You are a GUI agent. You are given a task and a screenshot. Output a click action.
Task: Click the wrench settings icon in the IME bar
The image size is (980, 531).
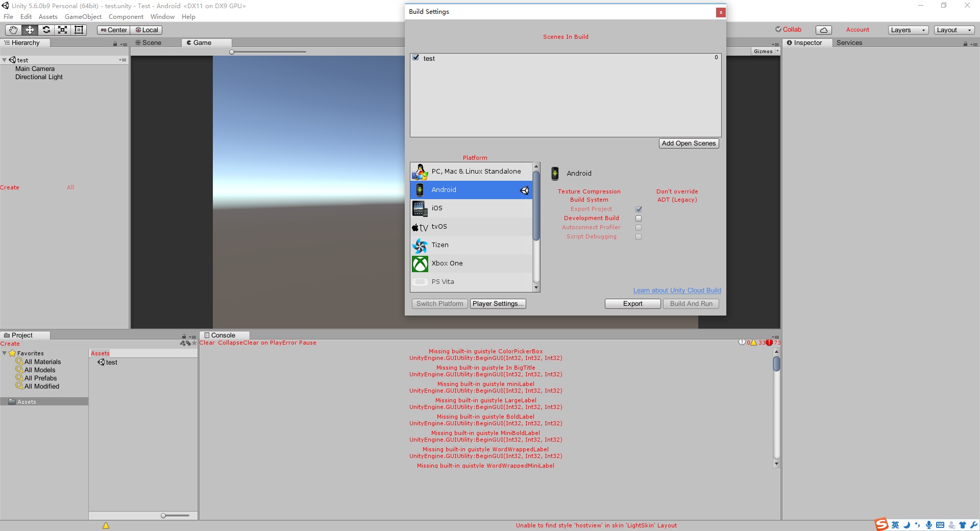[x=974, y=525]
